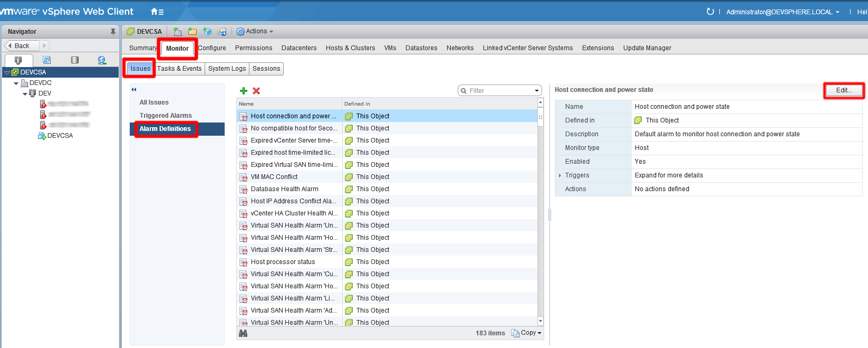This screenshot has width=868, height=348.
Task: Select 'Expired vCenter Server time-...' alarm
Action: [x=387, y=140]
